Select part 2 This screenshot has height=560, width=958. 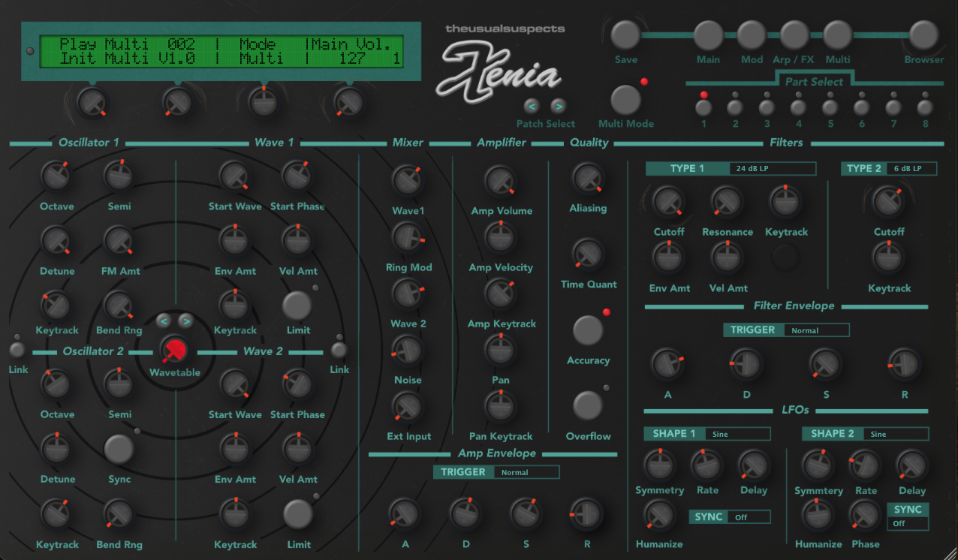(735, 107)
